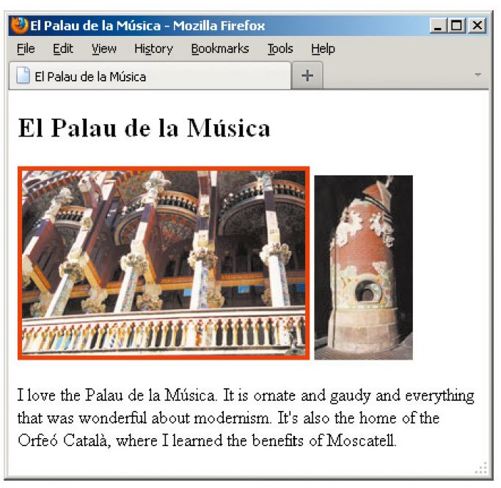Close the Firefox window
Viewport: 501px width, 488px height.
point(477,26)
